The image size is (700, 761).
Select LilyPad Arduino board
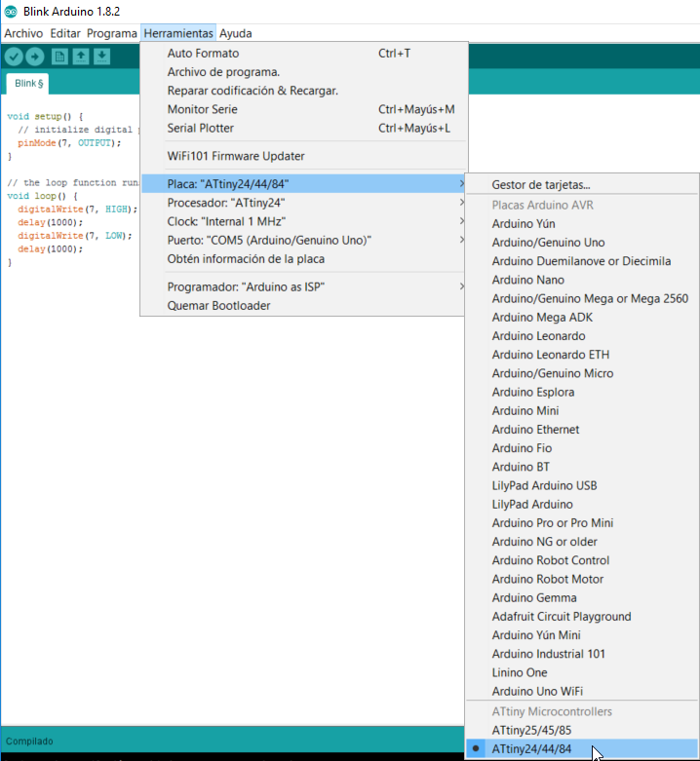(x=582, y=505)
